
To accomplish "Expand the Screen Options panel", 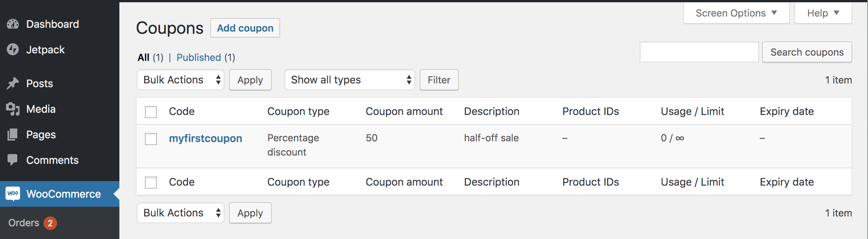I will (736, 13).
